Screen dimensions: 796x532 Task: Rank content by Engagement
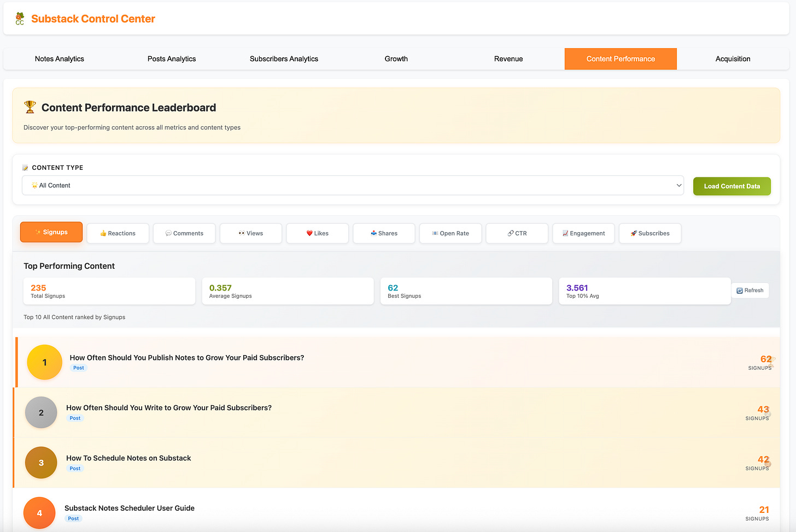point(583,233)
